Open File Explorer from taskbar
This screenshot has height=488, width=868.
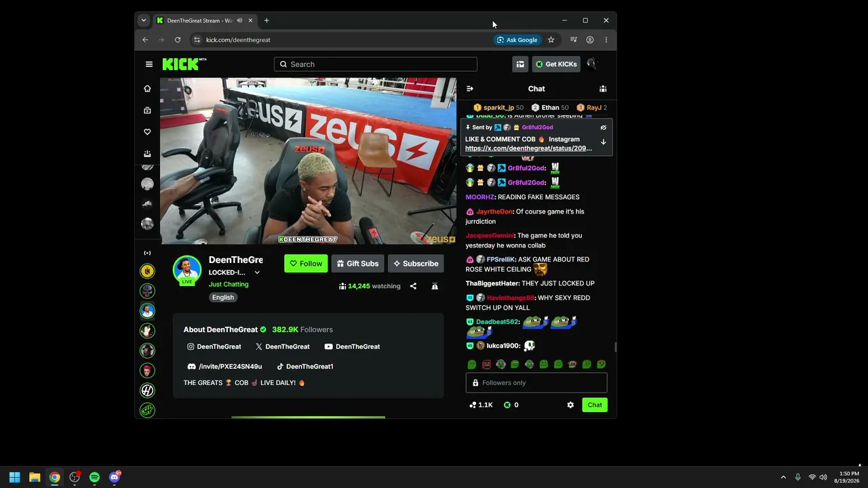tap(35, 477)
